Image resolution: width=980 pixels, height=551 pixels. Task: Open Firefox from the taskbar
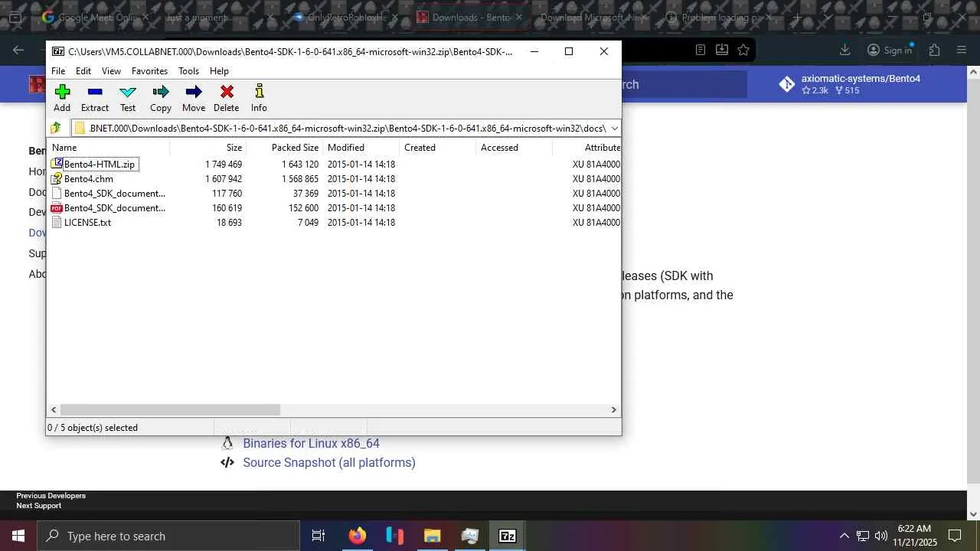357,536
